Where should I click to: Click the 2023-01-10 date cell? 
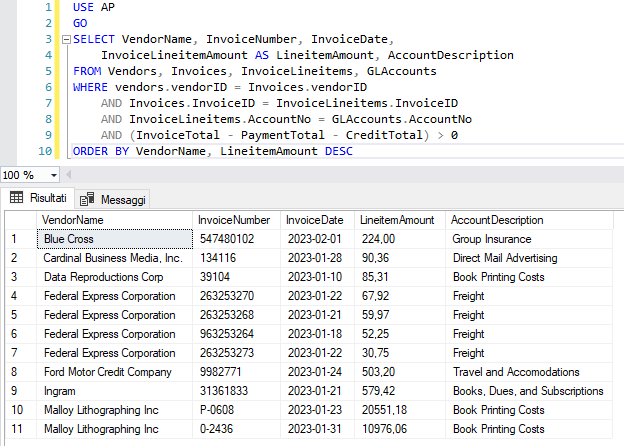[318, 277]
